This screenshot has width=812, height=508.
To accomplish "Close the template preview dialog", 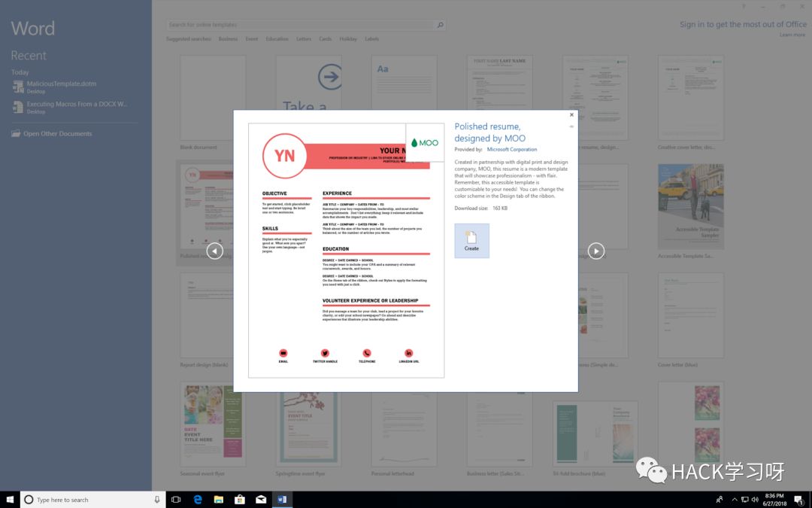I will coord(571,115).
